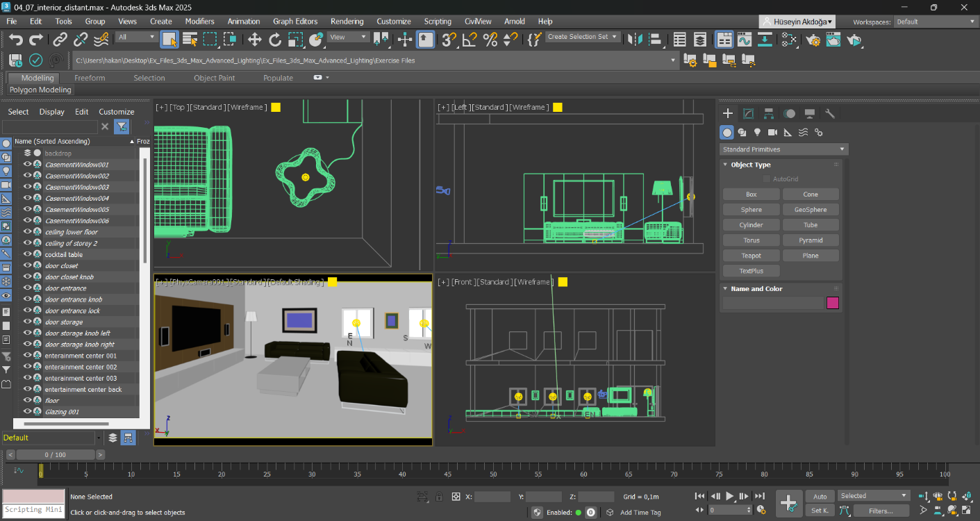Screen dimensions: 980x521
Task: Hide the floor object
Action: tap(28, 400)
